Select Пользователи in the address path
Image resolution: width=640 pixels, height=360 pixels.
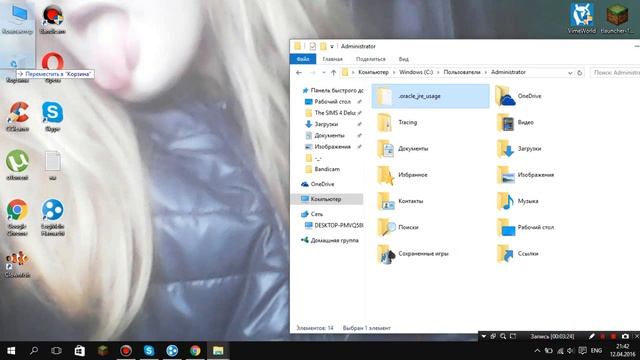click(462, 72)
